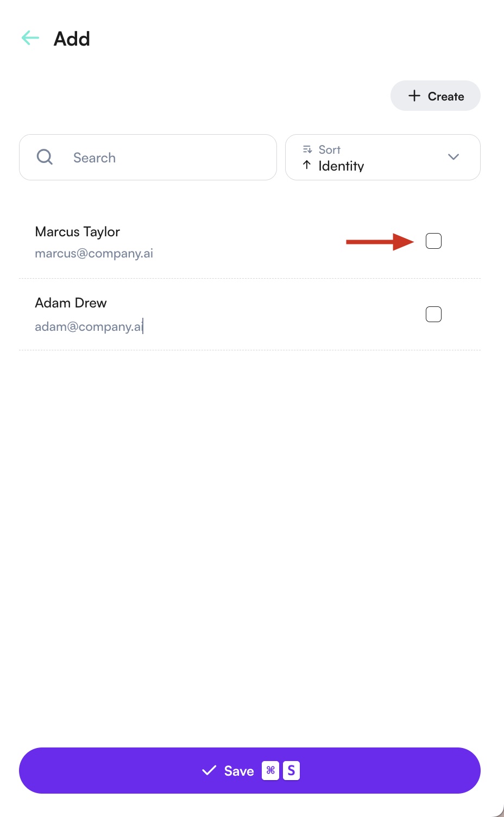Click the magnifying glass search icon
This screenshot has height=817, width=504.
(x=45, y=157)
